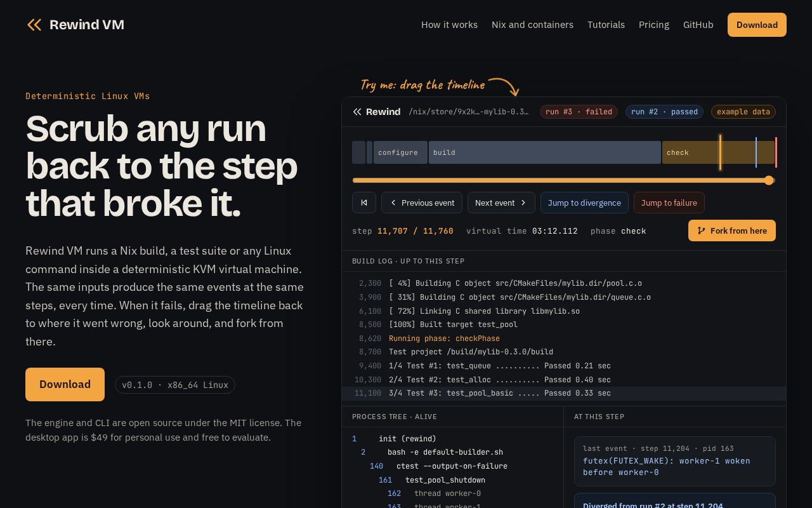The image size is (812, 508).
Task: Click the futex(FUTEX_WAKE) last event card
Action: (x=675, y=461)
